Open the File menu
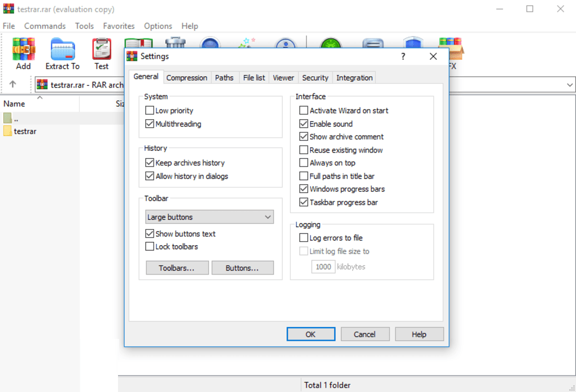The image size is (576, 392). (9, 26)
